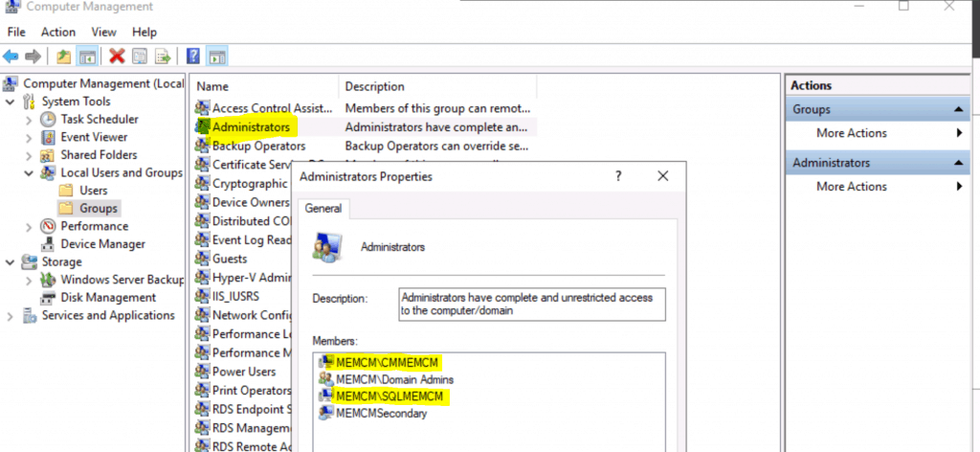Select the General tab in Administrators Properties

coord(323,209)
